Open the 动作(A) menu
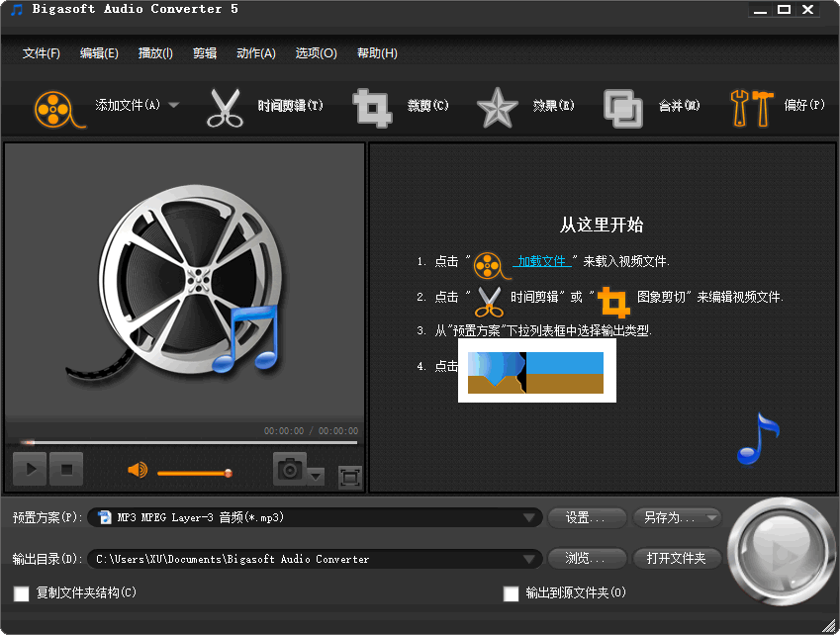Screen dimensions: 840x635 coord(256,53)
